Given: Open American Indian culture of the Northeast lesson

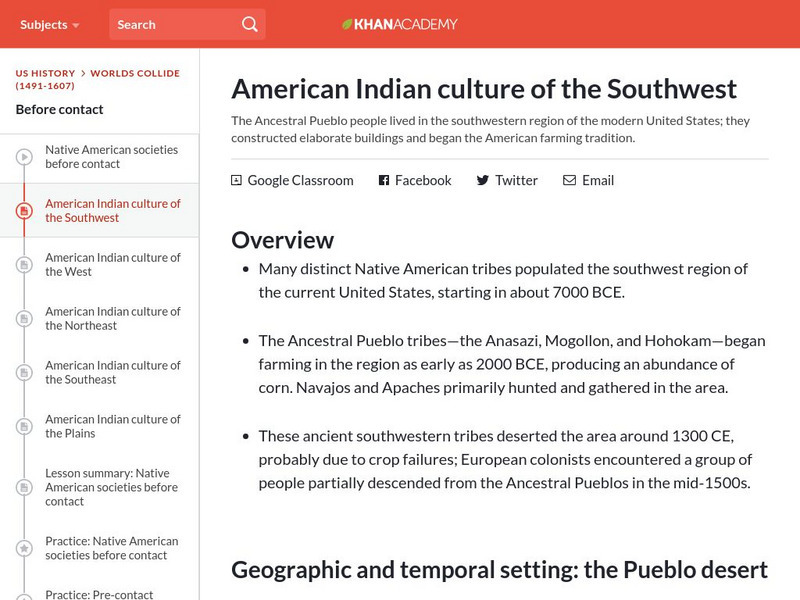Looking at the screenshot, I should (112, 319).
